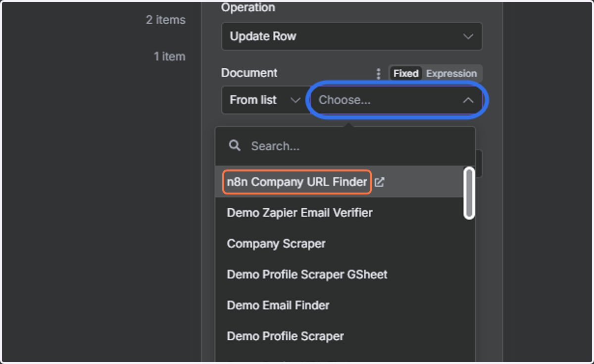Select Demo Profile Scraper GSheet document

(307, 274)
